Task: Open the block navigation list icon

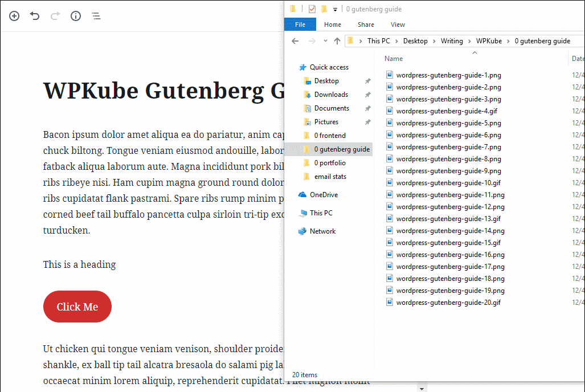Action: (x=96, y=16)
